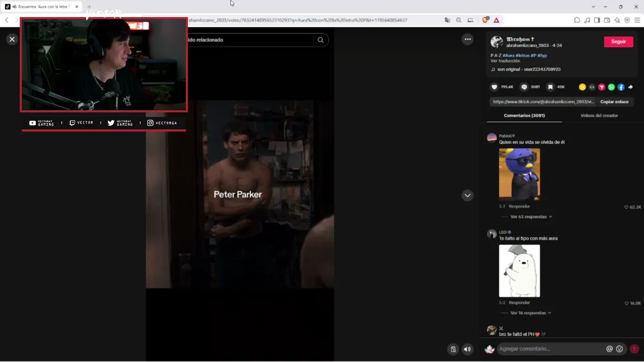Reply to PabloUY's comment with Responder

(519, 207)
